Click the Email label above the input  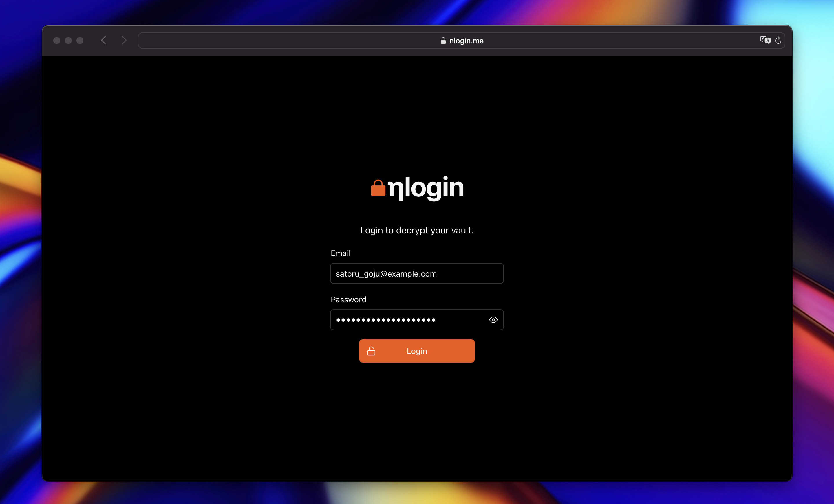pyautogui.click(x=341, y=253)
